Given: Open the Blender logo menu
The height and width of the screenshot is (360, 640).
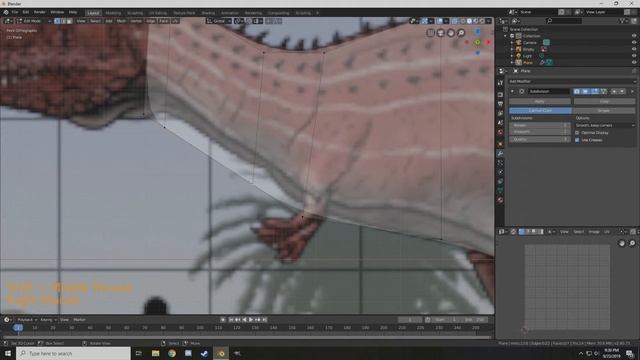Looking at the screenshot, I should click(6, 13).
